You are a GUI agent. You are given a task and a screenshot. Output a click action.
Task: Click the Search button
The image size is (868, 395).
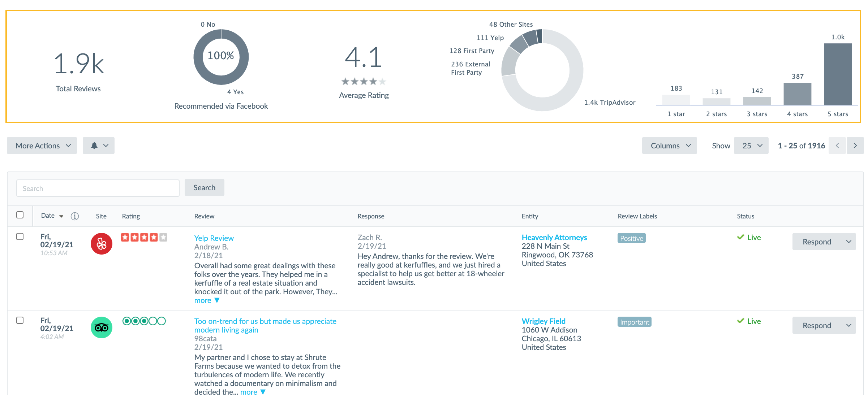[x=205, y=187]
